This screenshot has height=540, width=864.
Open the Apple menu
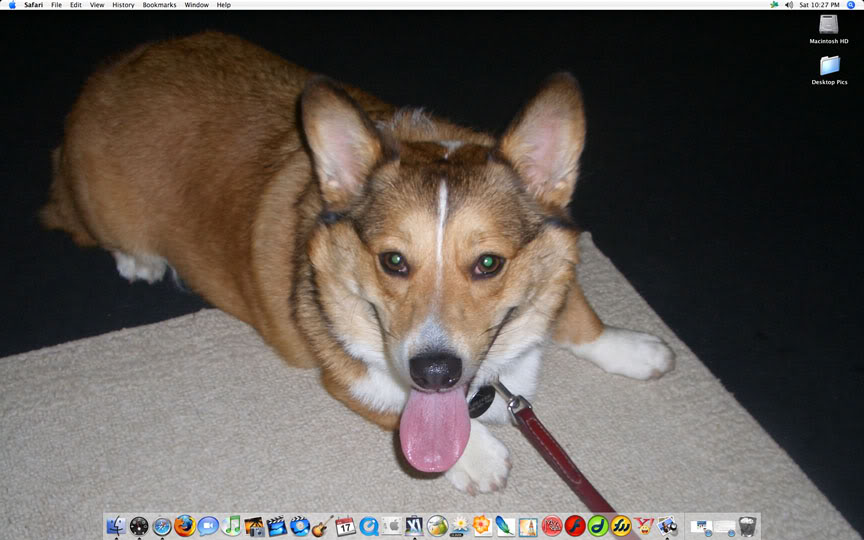[x=12, y=4]
